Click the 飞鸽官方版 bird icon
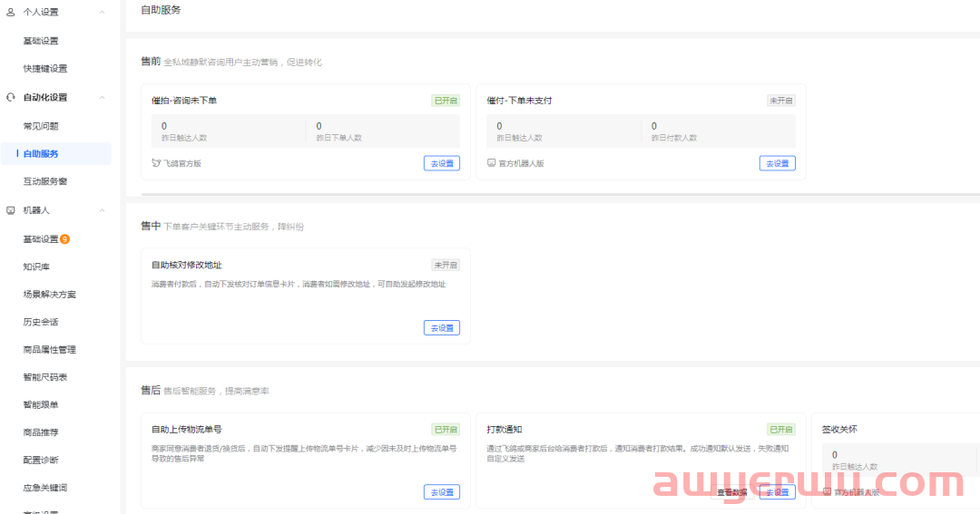This screenshot has height=514, width=980. [x=156, y=163]
